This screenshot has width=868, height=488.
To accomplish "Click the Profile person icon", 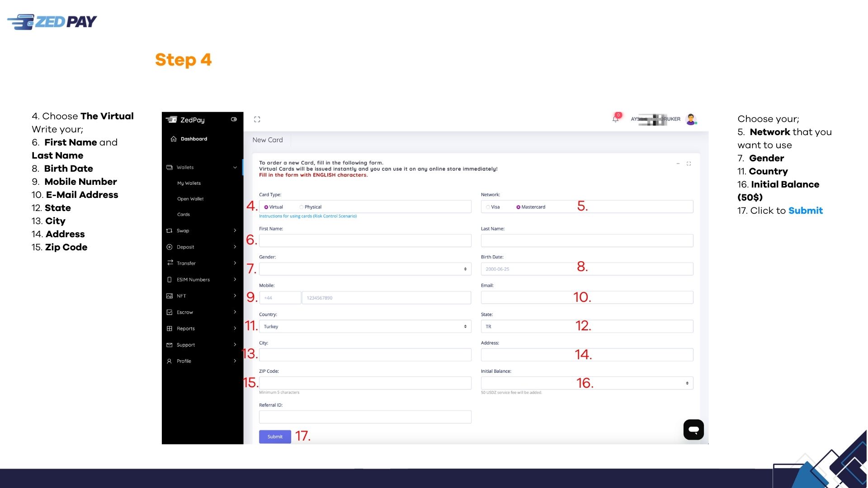I will pyautogui.click(x=170, y=361).
